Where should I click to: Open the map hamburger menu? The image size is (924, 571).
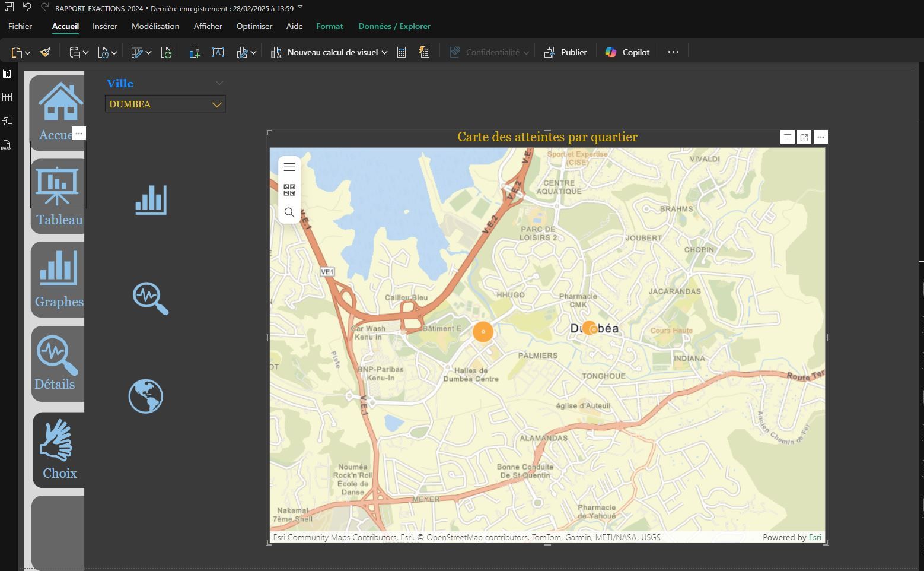(x=289, y=167)
